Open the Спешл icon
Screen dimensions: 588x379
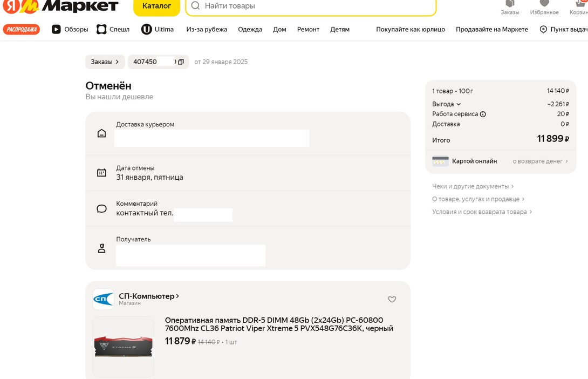click(x=101, y=29)
